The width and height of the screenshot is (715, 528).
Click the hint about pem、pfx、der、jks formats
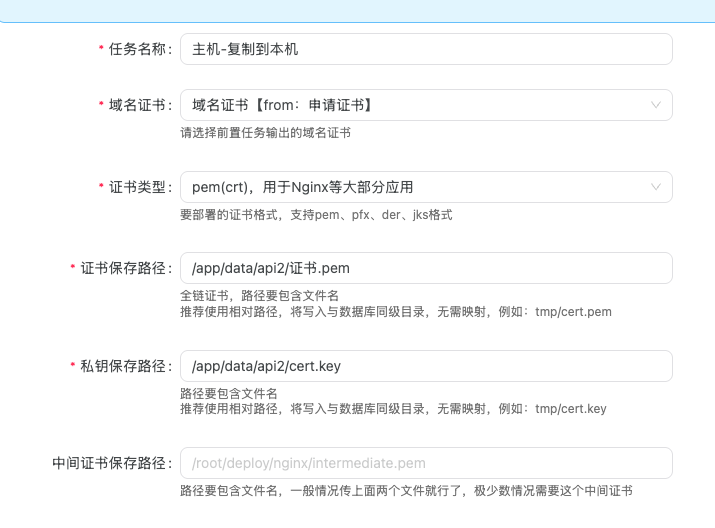[316, 214]
